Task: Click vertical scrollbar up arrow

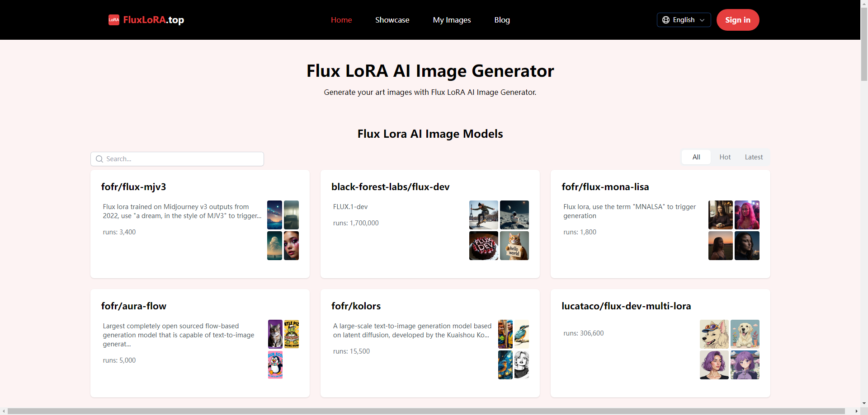Action: point(864,3)
